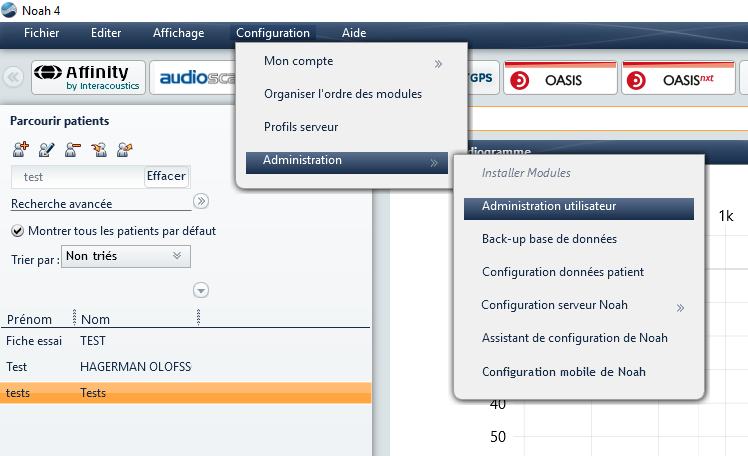Click the edit patient icon
This screenshot has height=456, width=748.
pos(46,149)
